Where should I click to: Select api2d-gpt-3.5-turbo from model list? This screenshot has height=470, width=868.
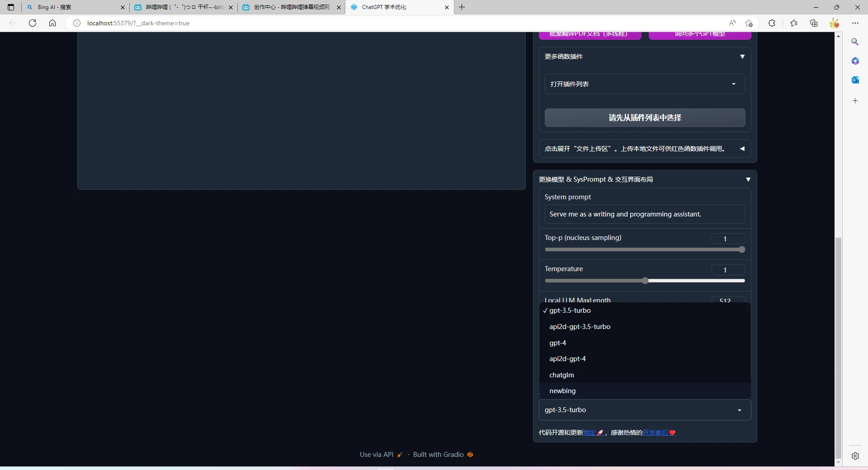point(645,327)
